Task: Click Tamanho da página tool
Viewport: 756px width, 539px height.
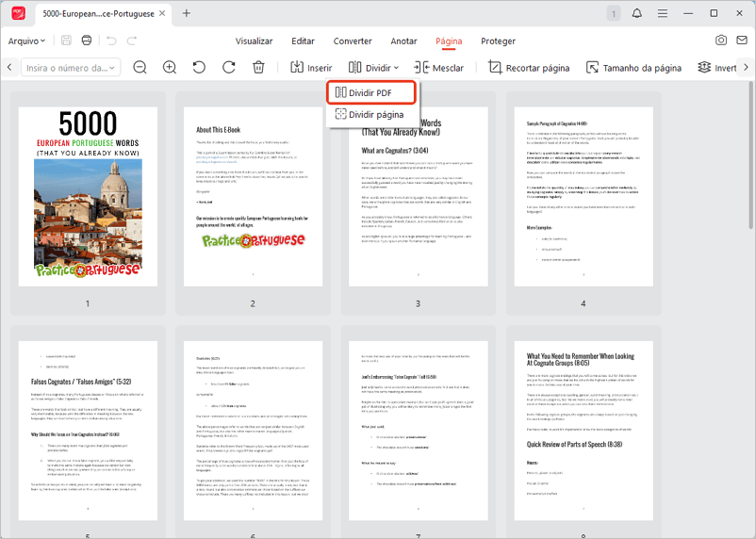Action: coord(633,68)
